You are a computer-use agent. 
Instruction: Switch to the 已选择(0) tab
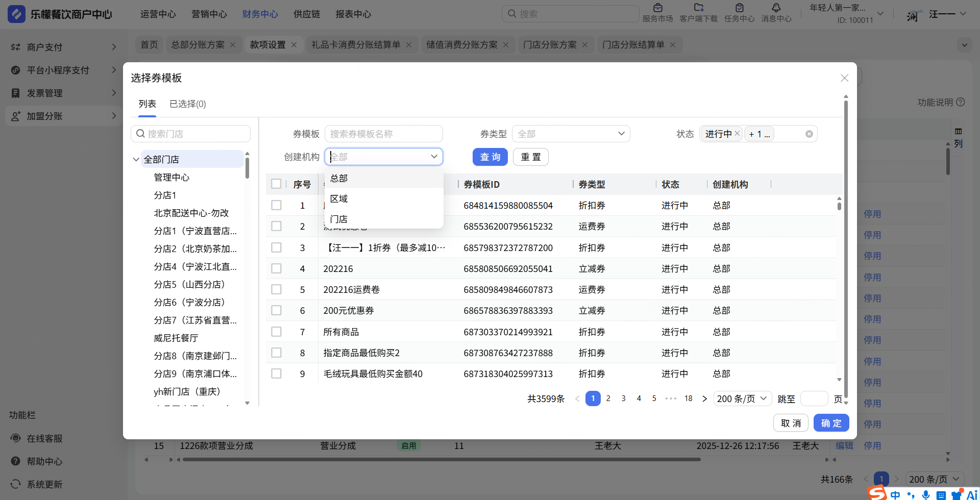click(x=187, y=104)
